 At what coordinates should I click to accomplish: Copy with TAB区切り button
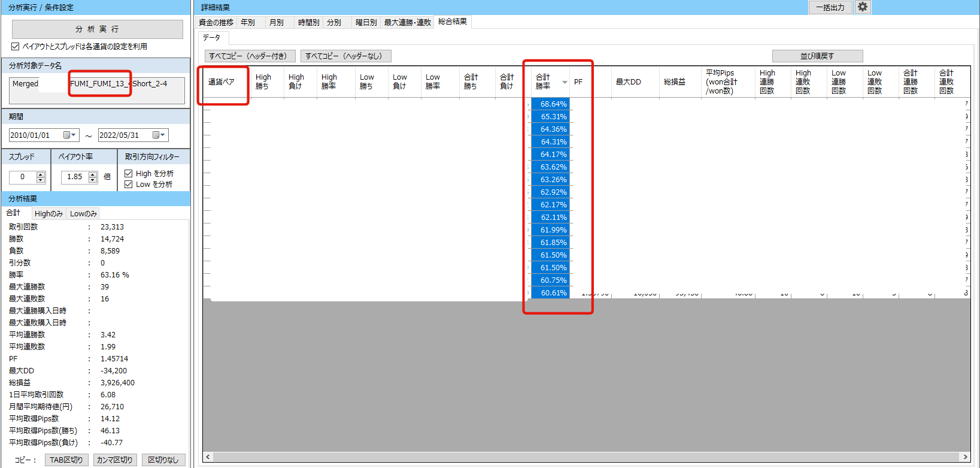pos(66,460)
